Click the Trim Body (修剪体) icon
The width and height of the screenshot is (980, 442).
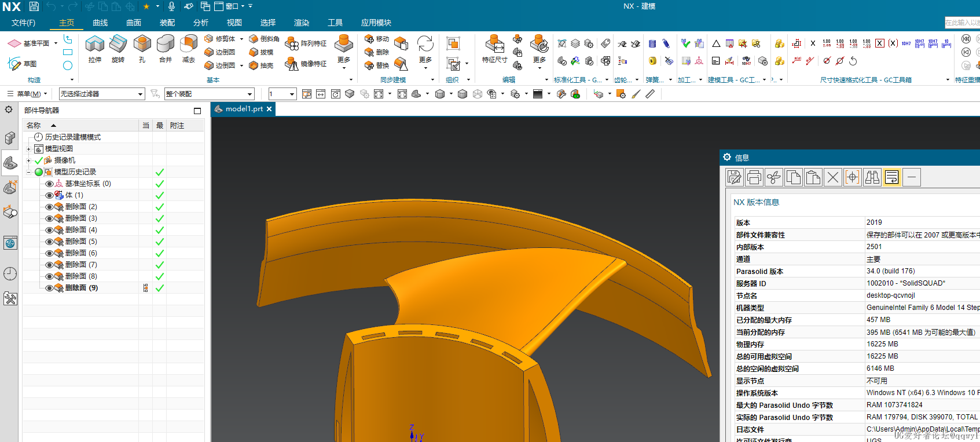209,39
